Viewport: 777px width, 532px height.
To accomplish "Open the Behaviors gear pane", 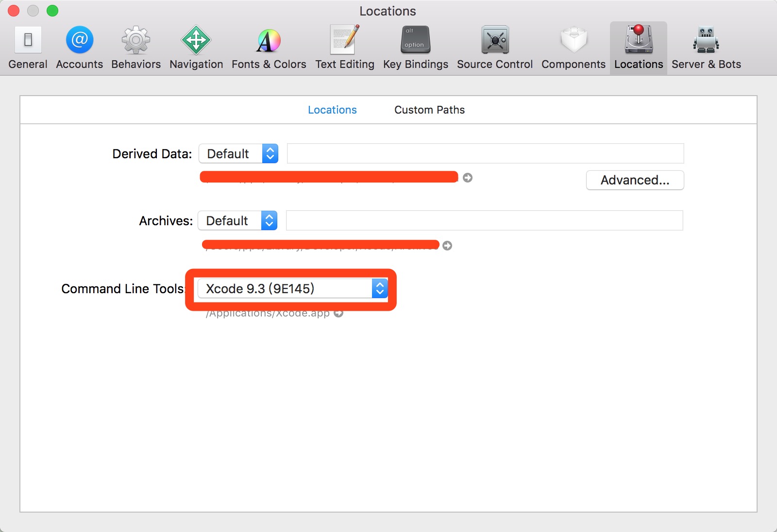I will pos(136,48).
